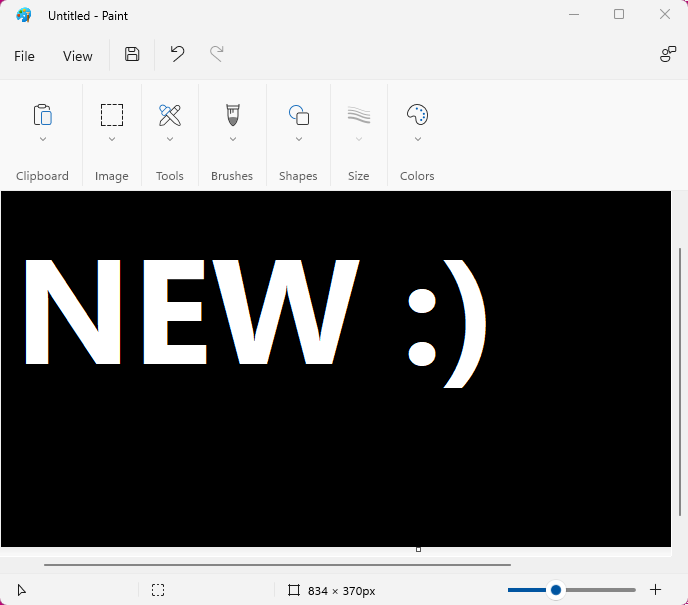This screenshot has height=605, width=688.
Task: Expand the Colors dropdown chevron
Action: pyautogui.click(x=417, y=139)
